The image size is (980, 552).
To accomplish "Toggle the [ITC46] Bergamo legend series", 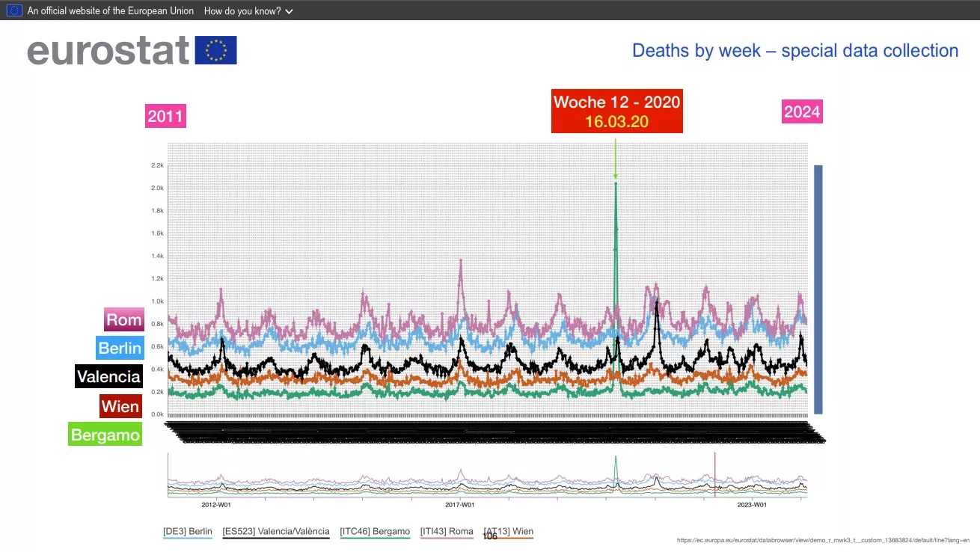I will tap(375, 532).
